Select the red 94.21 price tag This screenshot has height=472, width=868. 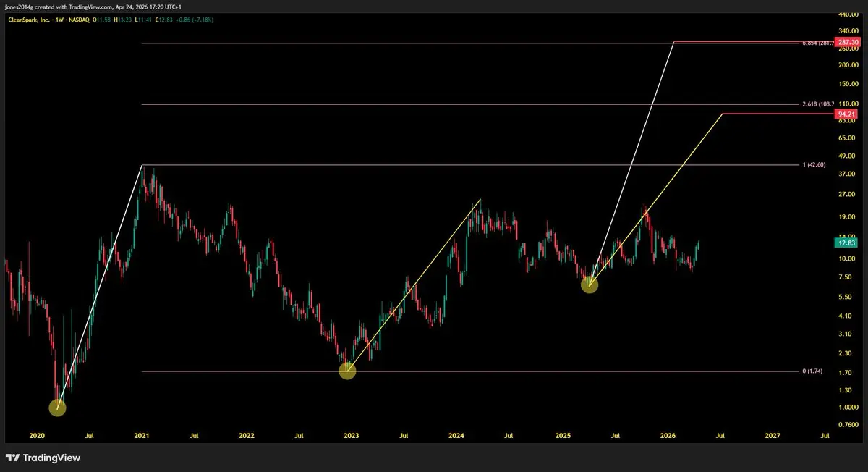(846, 114)
